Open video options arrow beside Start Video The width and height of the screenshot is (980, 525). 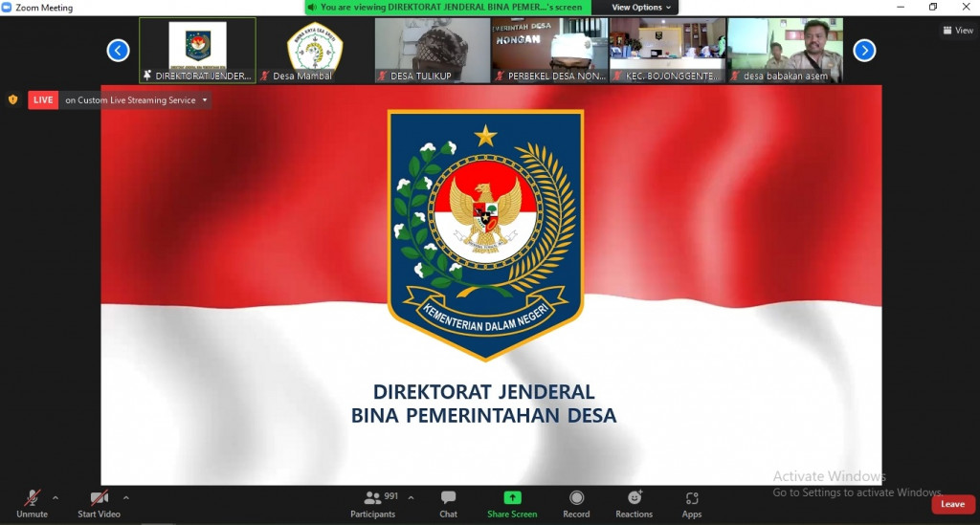click(126, 498)
